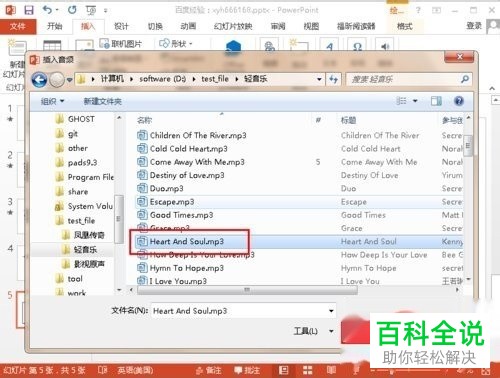The image size is (500, 378).
Task: Click the Table icon in ribbon
Action: click(52, 46)
